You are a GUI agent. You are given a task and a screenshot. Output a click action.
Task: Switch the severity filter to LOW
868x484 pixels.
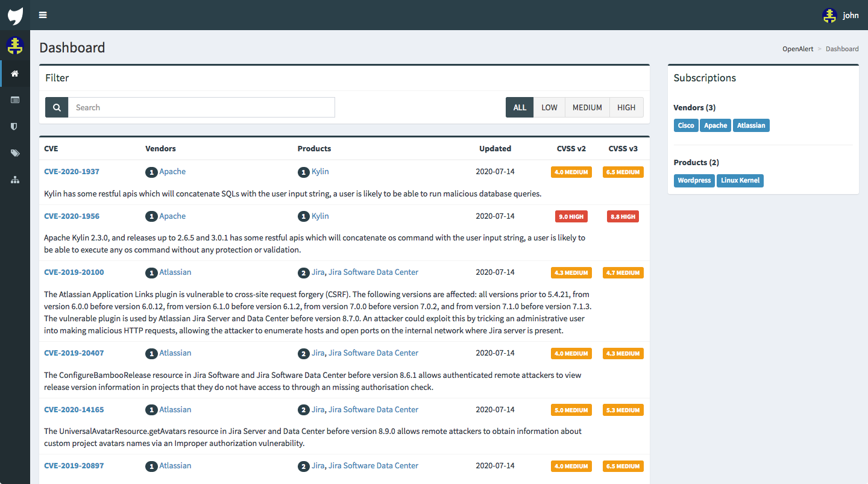(x=549, y=107)
